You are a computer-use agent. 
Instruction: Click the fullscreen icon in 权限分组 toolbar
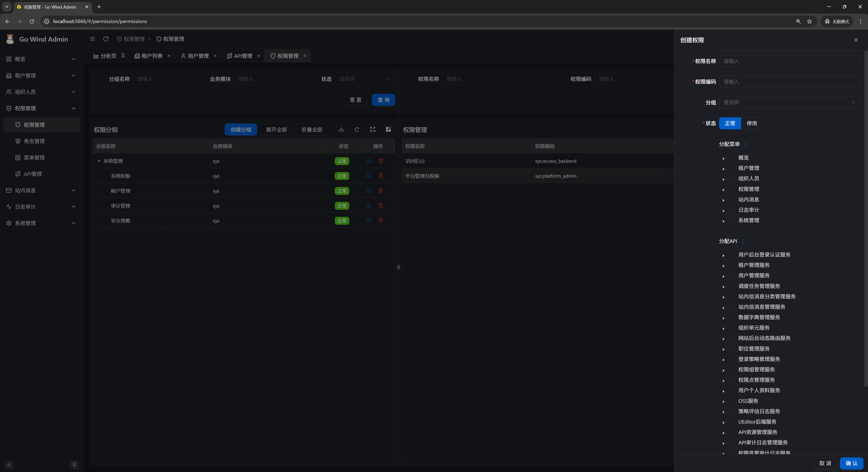pos(373,129)
